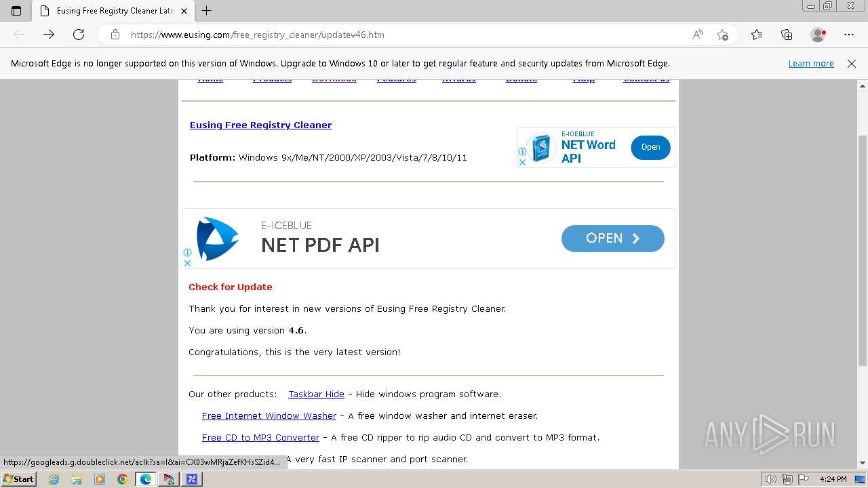
Task: Activate the Read aloud icon
Action: (698, 35)
